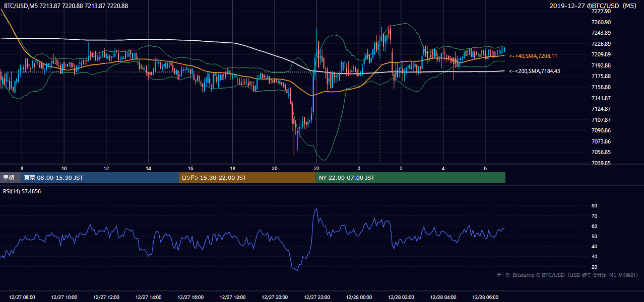Click the 12/27 16:00 time label

tap(190, 297)
